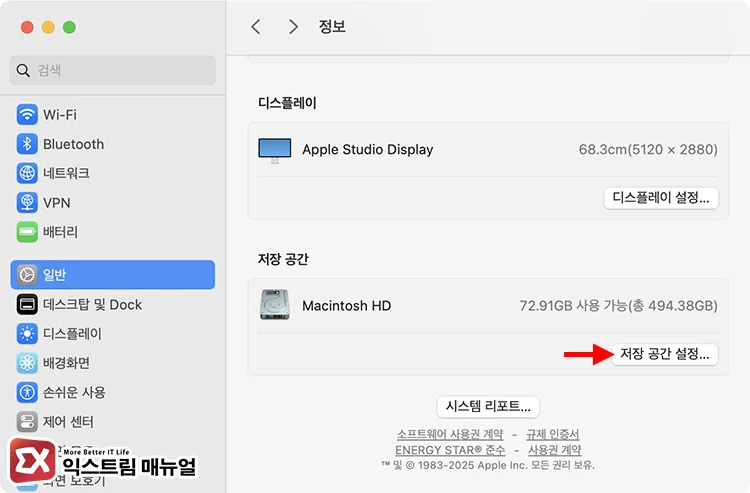
Task: Select 일반 in the sidebar
Action: click(x=112, y=275)
